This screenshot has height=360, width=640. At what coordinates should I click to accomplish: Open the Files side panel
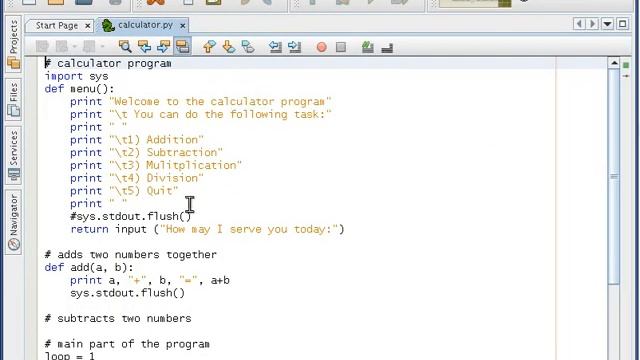point(13,99)
